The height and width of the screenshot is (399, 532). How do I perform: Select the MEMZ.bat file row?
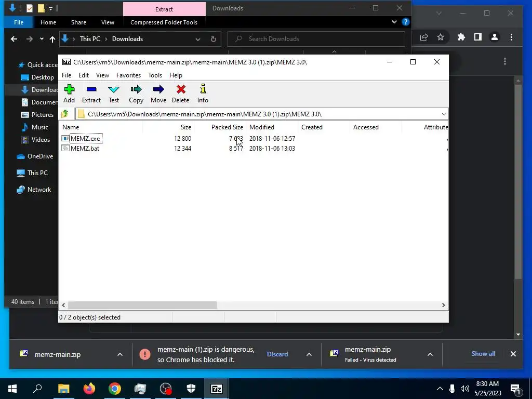254,148
